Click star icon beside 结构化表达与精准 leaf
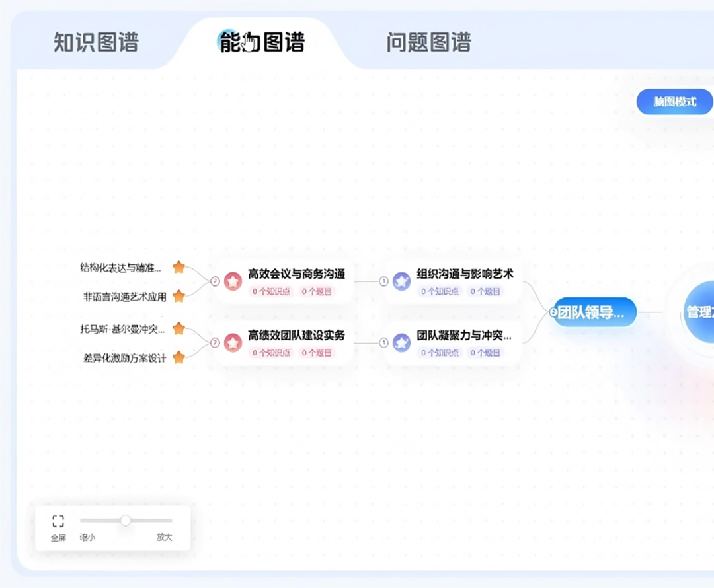Viewport: 714px width, 588px height. pos(178,267)
